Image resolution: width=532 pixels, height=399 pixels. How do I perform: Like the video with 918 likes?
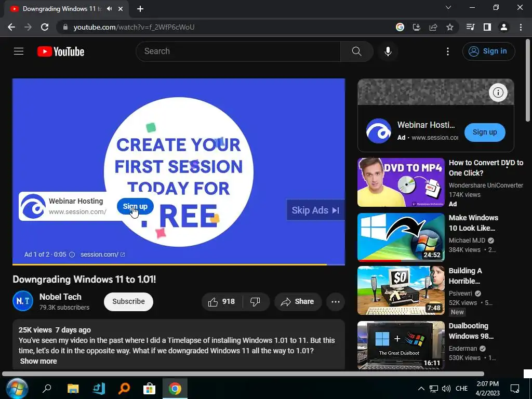[x=222, y=302]
